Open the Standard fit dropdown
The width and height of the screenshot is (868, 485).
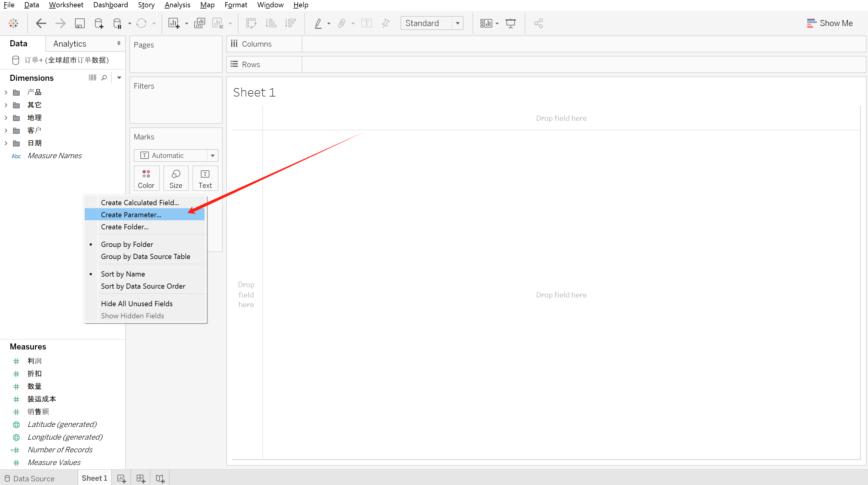457,23
